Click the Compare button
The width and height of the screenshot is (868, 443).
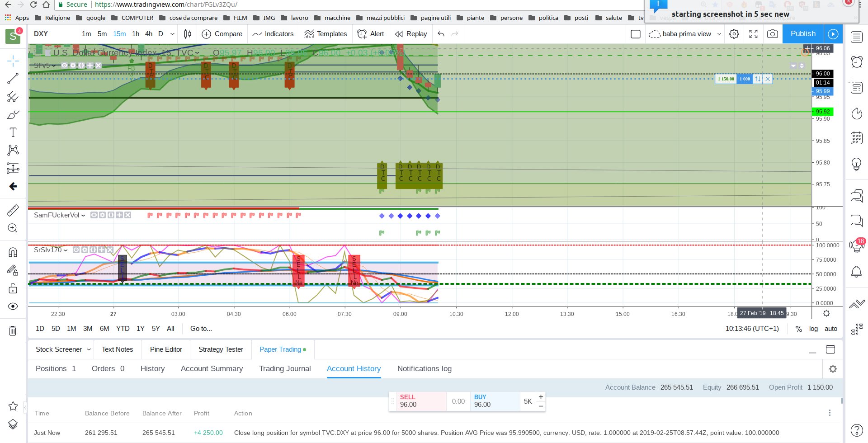click(222, 34)
